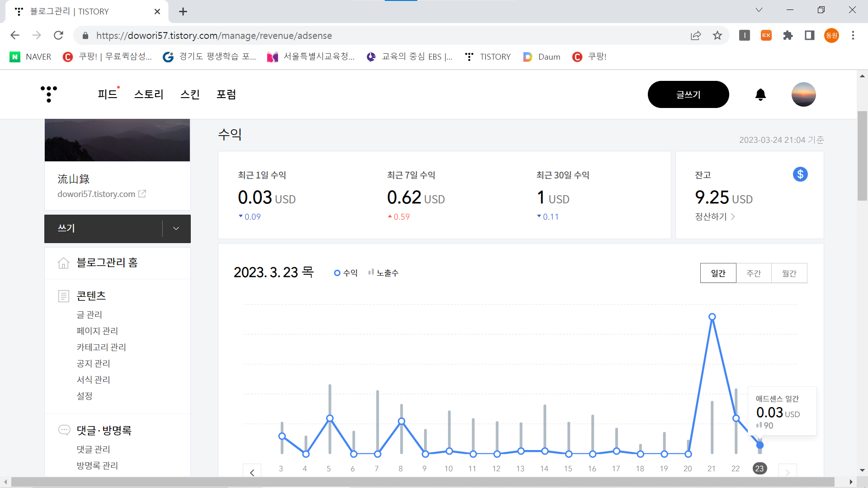Select 주간 view for the chart
868x488 pixels.
[754, 273]
